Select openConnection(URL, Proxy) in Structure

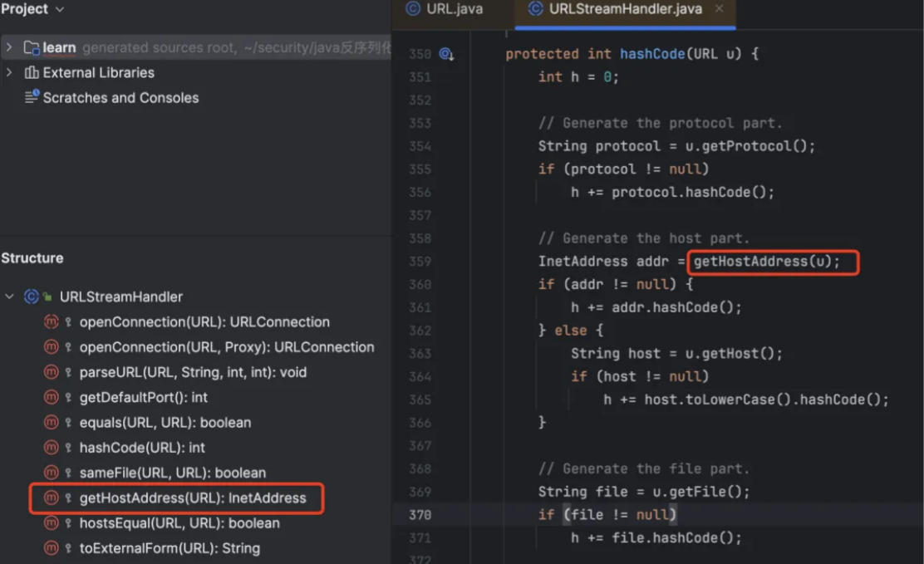(x=227, y=347)
